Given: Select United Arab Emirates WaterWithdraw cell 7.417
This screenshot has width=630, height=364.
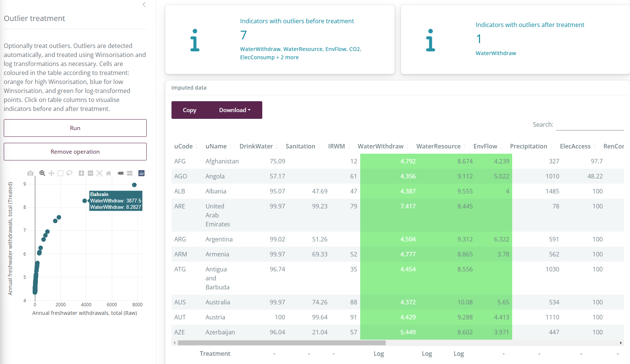Looking at the screenshot, I should (x=408, y=206).
